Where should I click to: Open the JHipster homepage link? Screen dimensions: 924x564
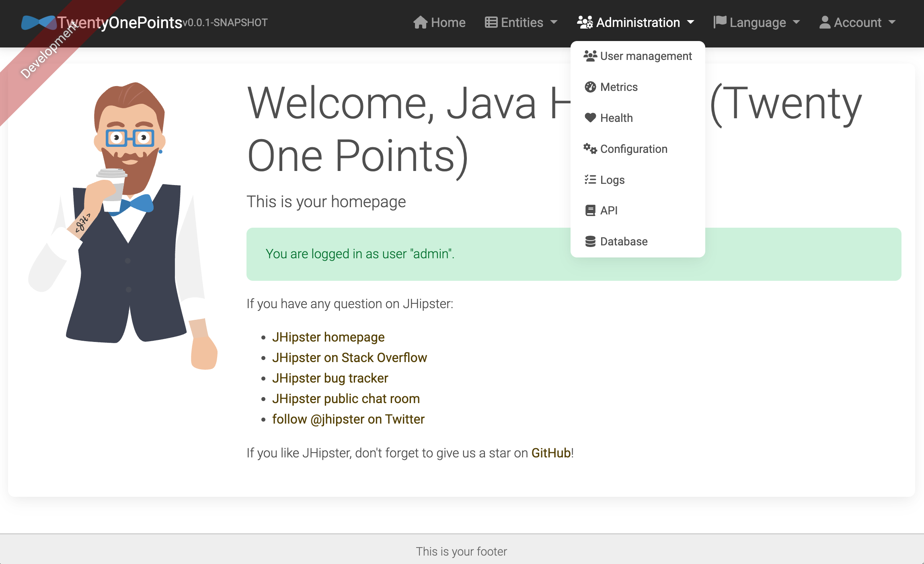(x=328, y=337)
